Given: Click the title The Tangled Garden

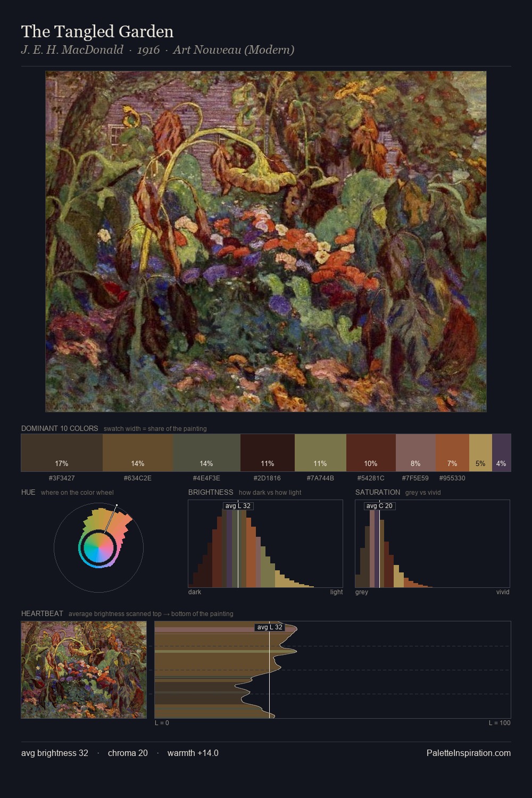Looking at the screenshot, I should [97, 31].
